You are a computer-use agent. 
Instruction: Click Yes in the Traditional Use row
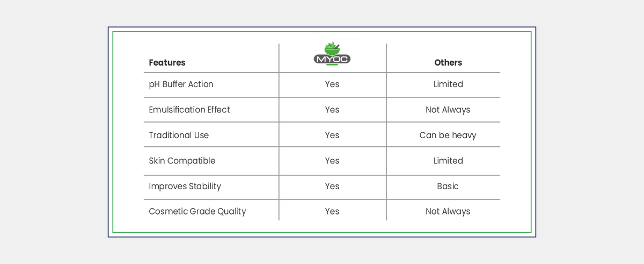click(x=332, y=135)
